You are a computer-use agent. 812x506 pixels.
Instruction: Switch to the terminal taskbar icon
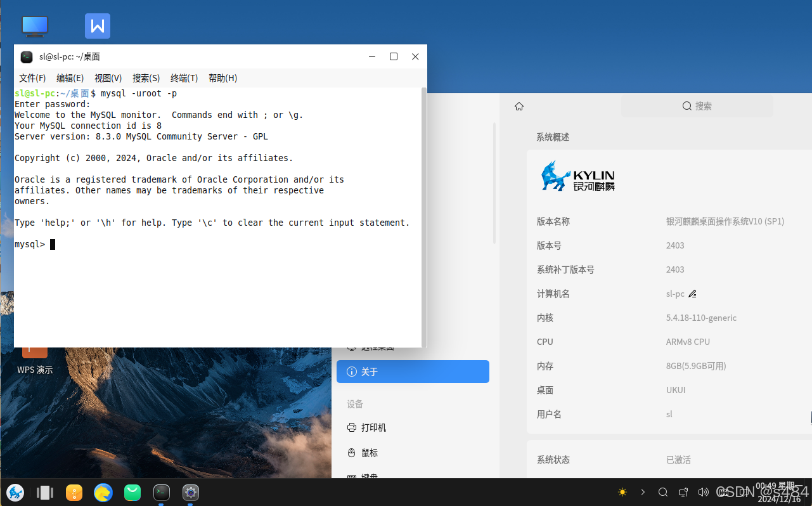pyautogui.click(x=162, y=492)
